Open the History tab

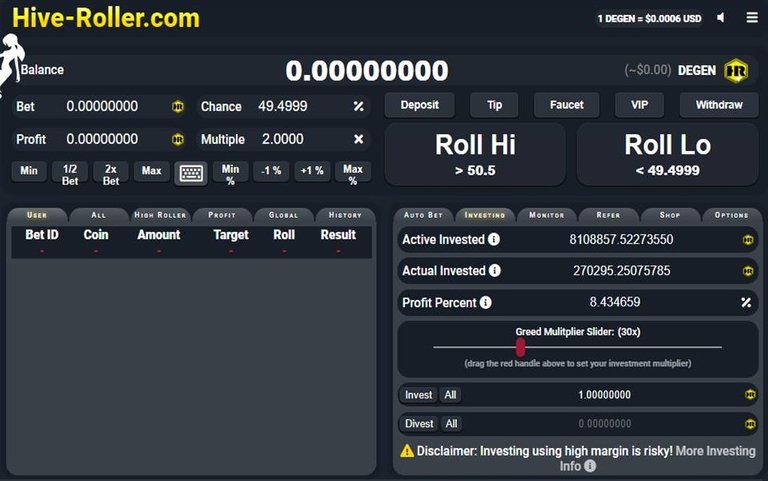345,215
